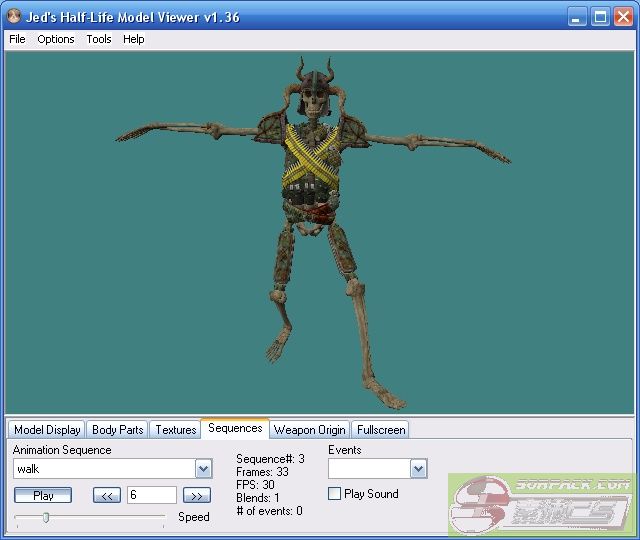Image resolution: width=640 pixels, height=540 pixels.
Task: Go to the Weapon Origin tab
Action: (x=310, y=430)
